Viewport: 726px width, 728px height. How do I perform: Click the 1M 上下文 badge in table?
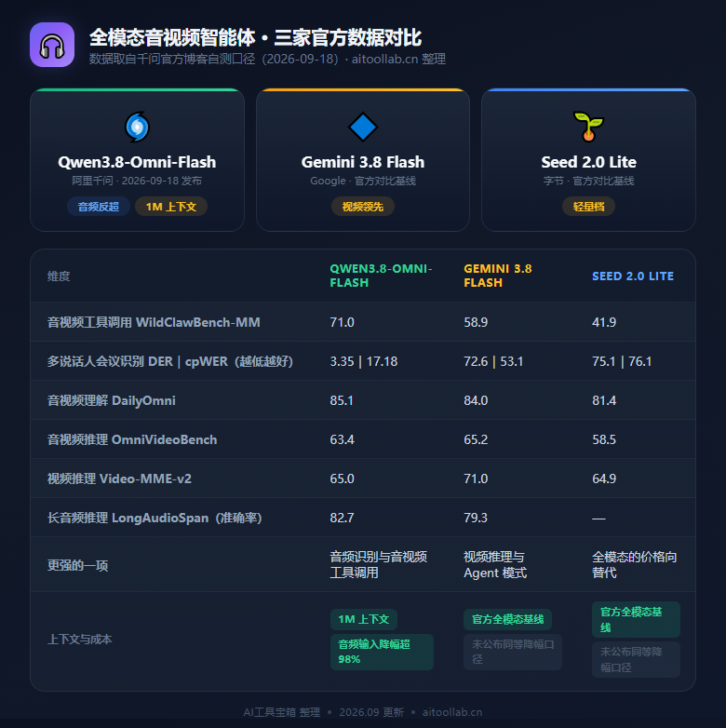pyautogui.click(x=363, y=619)
